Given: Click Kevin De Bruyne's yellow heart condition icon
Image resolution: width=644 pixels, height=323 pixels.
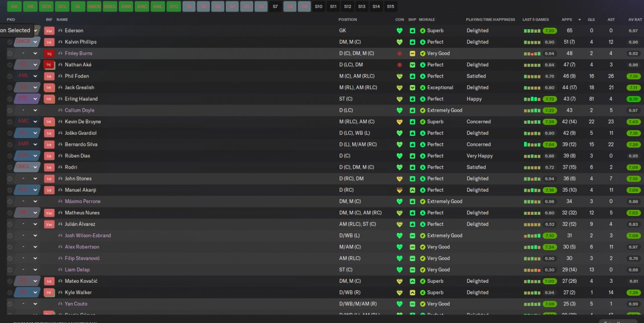Looking at the screenshot, I should 399,122.
